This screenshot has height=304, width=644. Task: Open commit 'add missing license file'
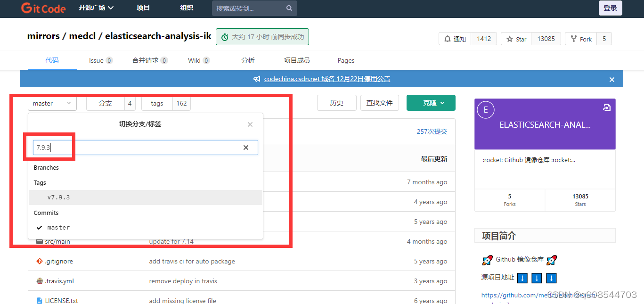[x=183, y=301]
